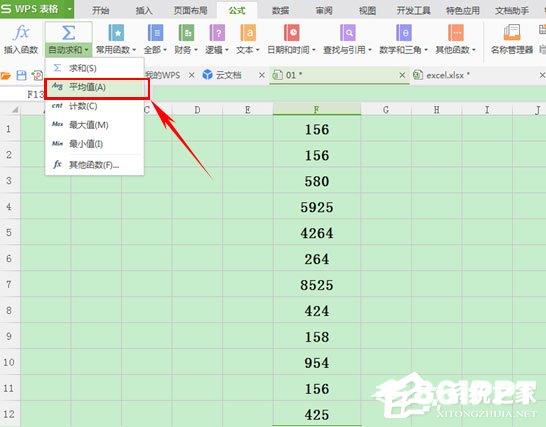The height and width of the screenshot is (427, 546).
Task: Open the Logical functions question-mark icon
Action: pyautogui.click(x=217, y=33)
